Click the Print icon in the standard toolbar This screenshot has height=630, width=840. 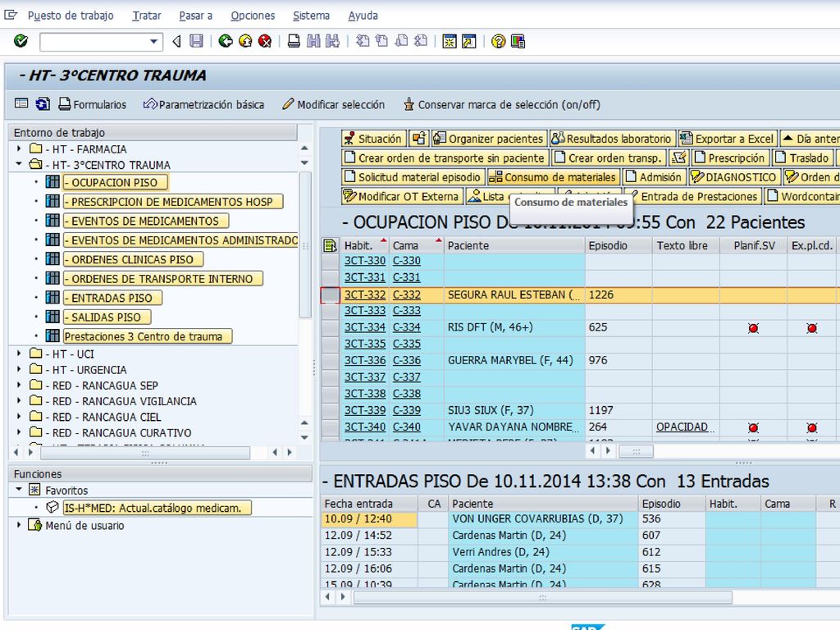coord(294,41)
